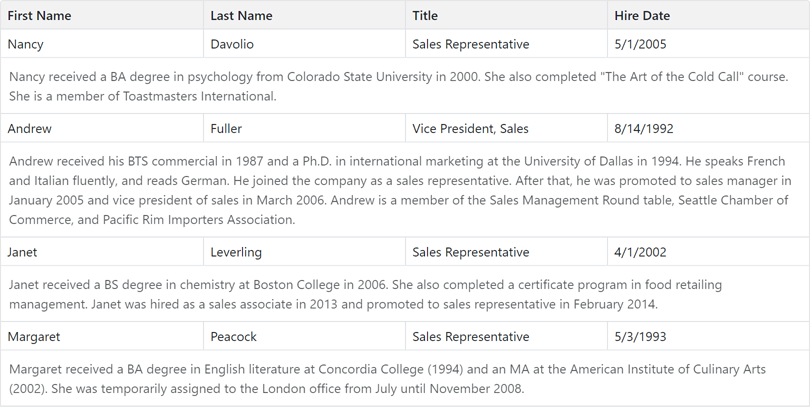The image size is (810, 407).
Task: Click the Davolio last name cell
Action: [x=232, y=44]
